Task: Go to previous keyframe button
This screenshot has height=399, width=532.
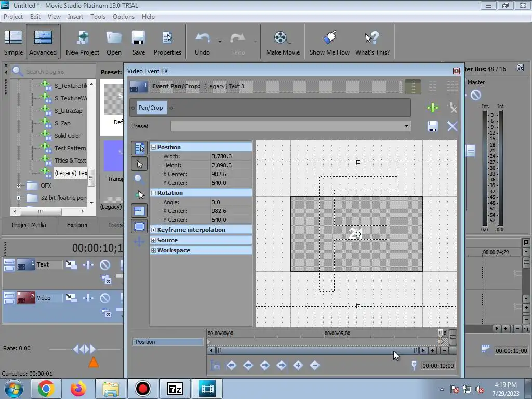Action: coord(248,365)
